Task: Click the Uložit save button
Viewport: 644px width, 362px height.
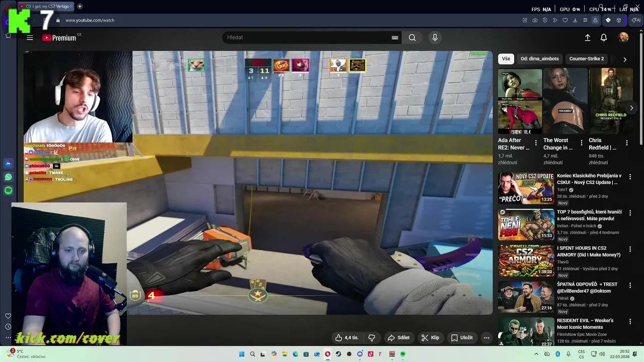Action: pos(462,338)
